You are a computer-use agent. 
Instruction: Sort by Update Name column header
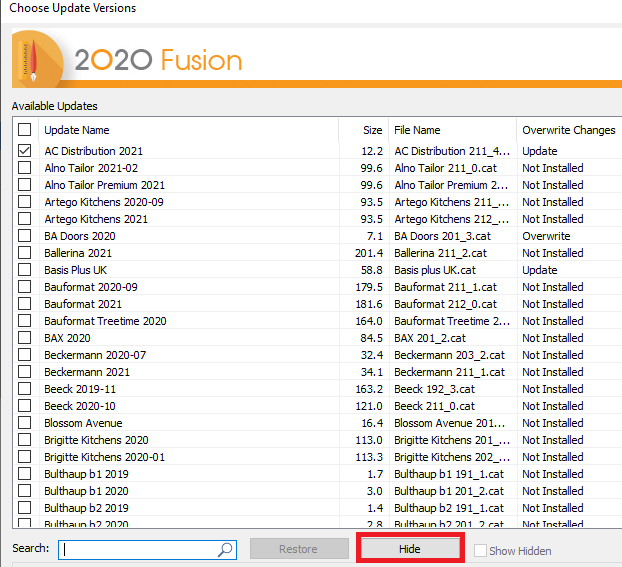coord(78,130)
